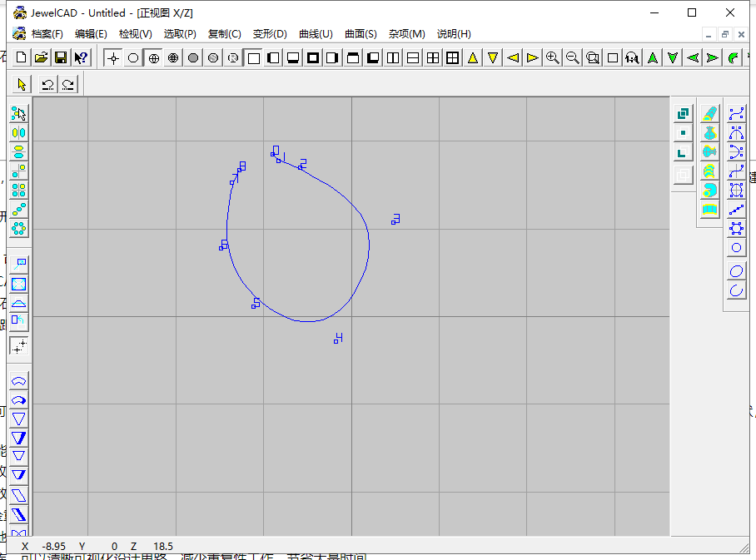Image resolution: width=756 pixels, height=560 pixels.
Task: Show the bold four-pane grid view
Action: pos(453,58)
